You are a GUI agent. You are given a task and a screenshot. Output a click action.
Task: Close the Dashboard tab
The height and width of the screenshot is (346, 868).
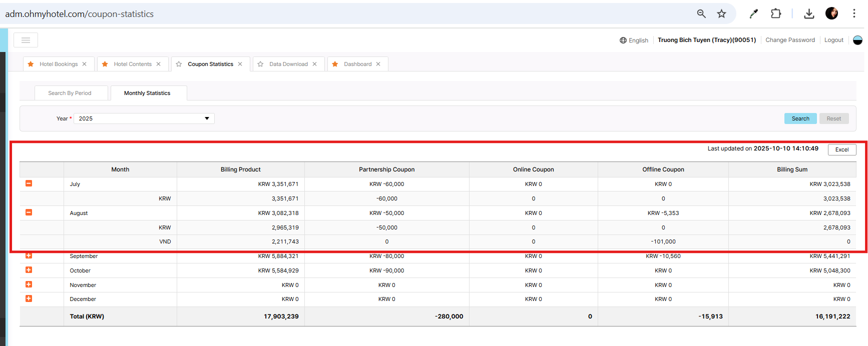pos(378,64)
